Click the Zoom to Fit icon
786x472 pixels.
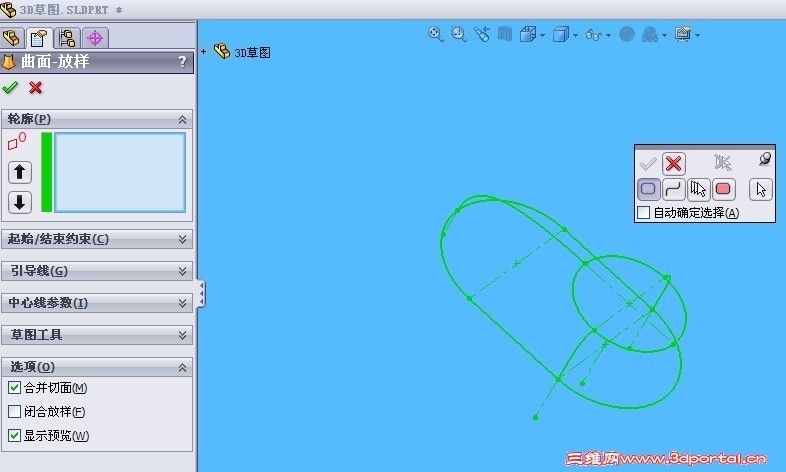click(x=435, y=34)
